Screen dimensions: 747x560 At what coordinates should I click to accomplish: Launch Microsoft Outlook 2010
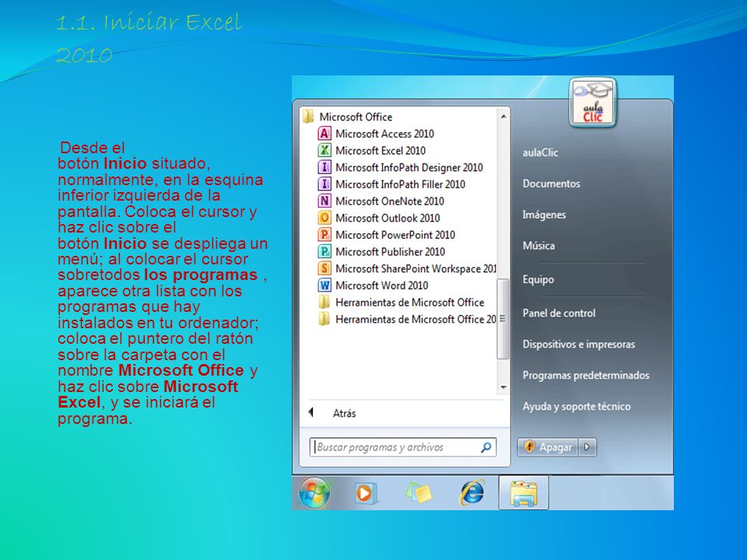point(388,218)
